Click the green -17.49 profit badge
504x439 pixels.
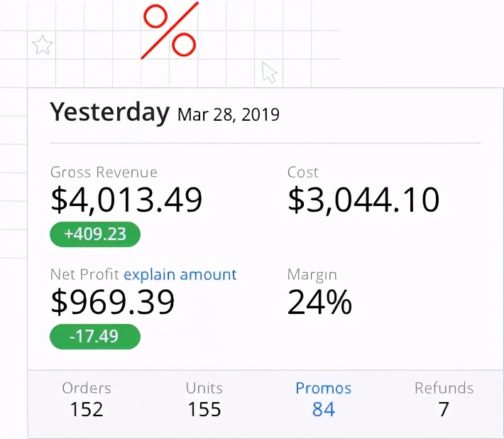pyautogui.click(x=95, y=337)
